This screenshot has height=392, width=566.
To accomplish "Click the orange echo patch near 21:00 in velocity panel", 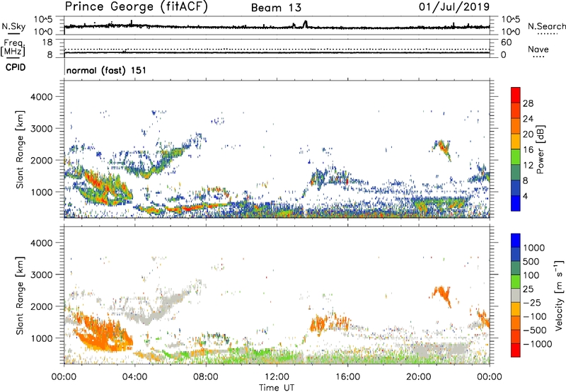I will [442, 295].
